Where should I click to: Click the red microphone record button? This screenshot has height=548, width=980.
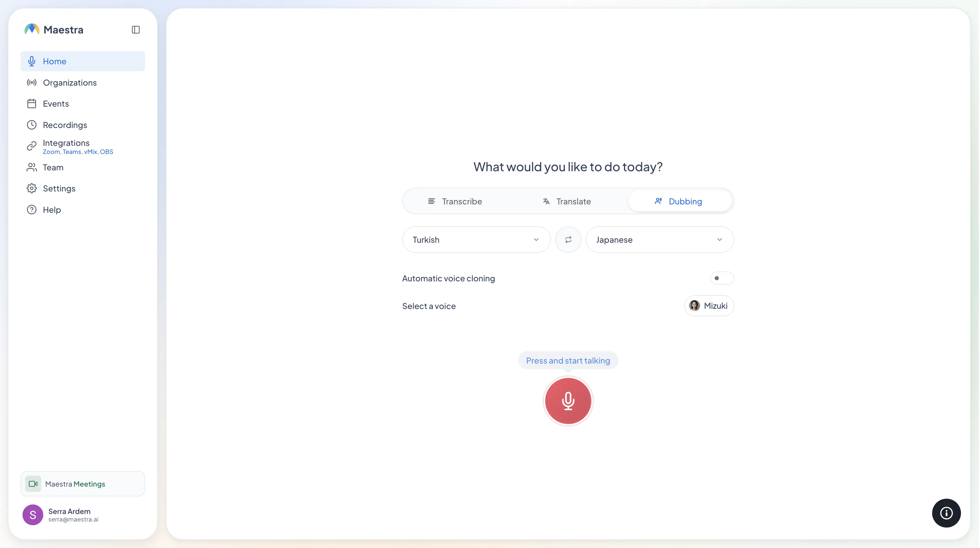pyautogui.click(x=568, y=401)
